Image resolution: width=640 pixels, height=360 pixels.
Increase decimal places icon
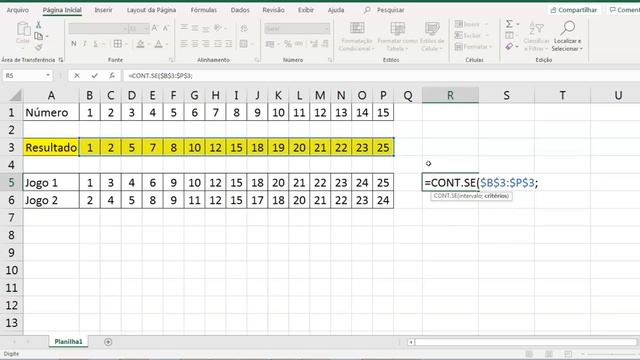[314, 44]
